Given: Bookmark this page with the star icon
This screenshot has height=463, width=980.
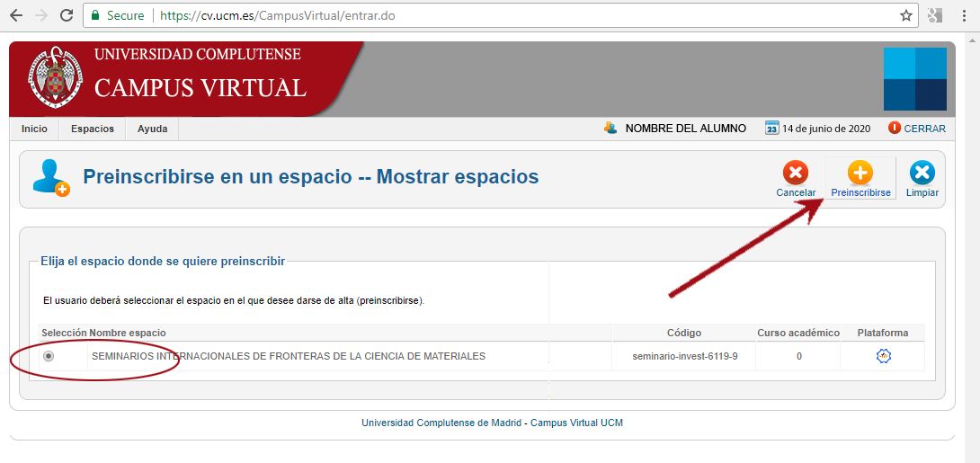Looking at the screenshot, I should click(905, 16).
